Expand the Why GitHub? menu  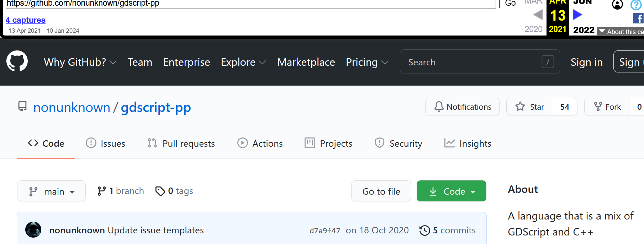coord(80,62)
